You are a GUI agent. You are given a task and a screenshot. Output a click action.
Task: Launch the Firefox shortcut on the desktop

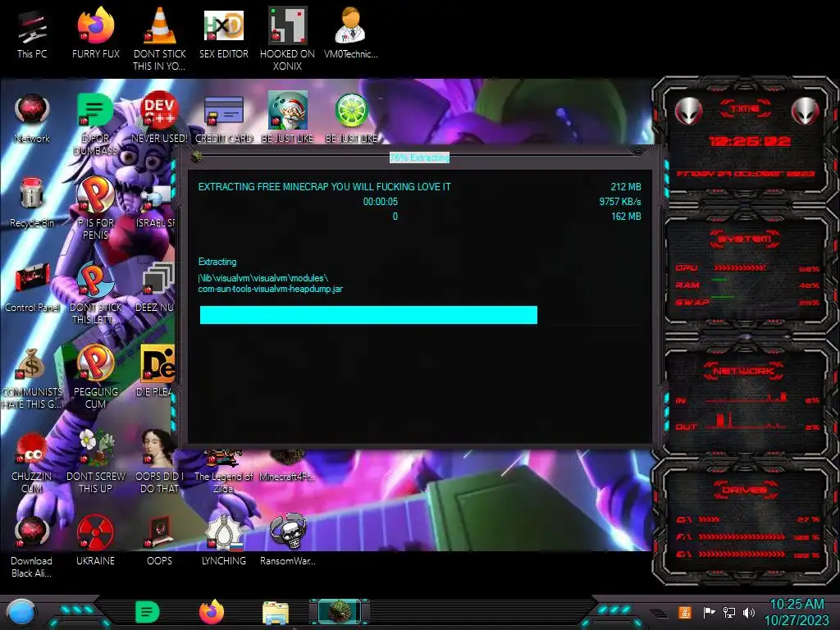coord(96,34)
